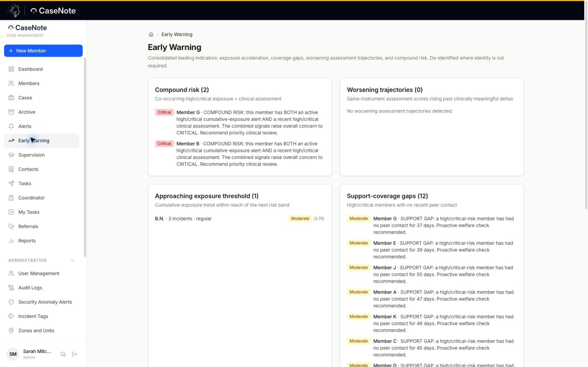This screenshot has height=367, width=588.
Task: Click the Zones and Units pin icon
Action: [x=11, y=331]
